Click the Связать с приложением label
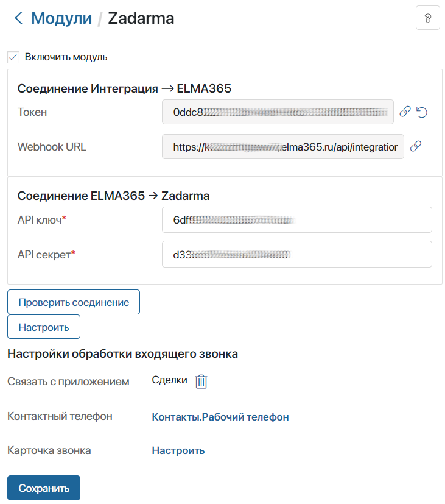This screenshot has width=445, height=504. click(68, 382)
